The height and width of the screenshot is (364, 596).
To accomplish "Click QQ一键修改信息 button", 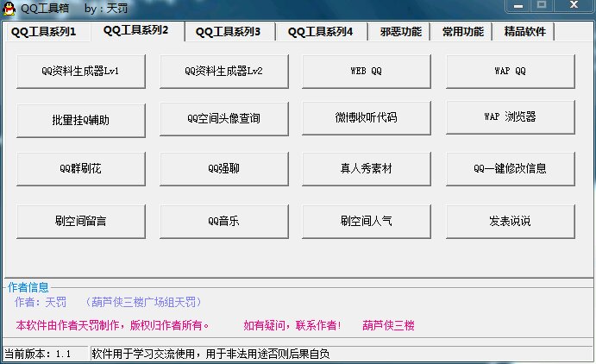I will 510,169.
